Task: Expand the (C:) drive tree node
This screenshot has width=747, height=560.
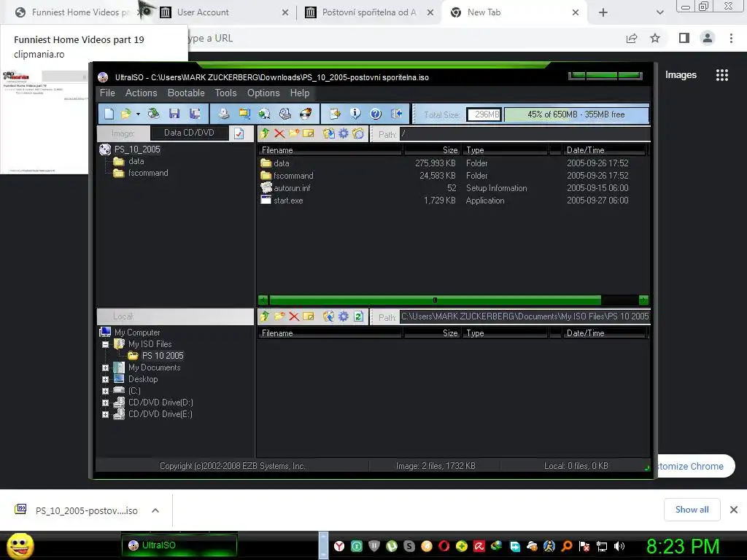Action: tap(105, 391)
